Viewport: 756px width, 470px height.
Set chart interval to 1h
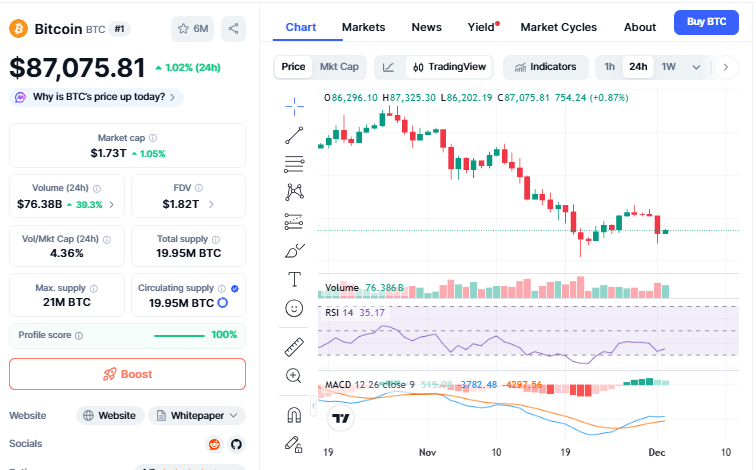coord(609,67)
